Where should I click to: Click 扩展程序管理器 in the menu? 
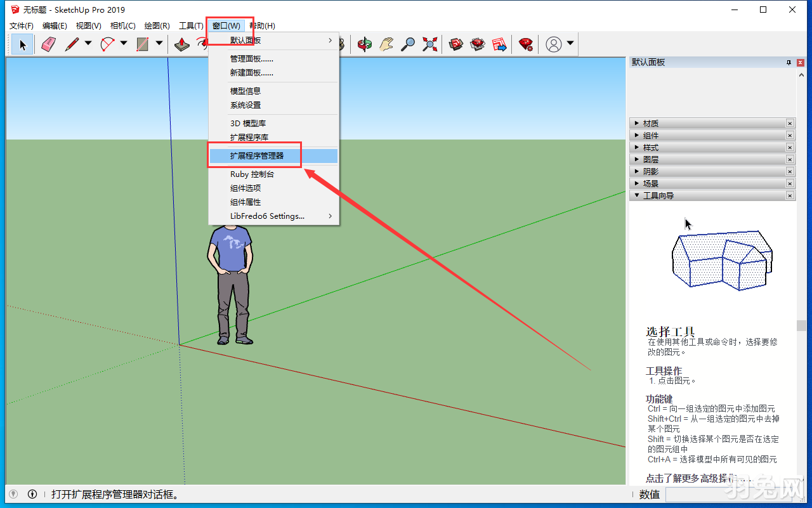(257, 155)
